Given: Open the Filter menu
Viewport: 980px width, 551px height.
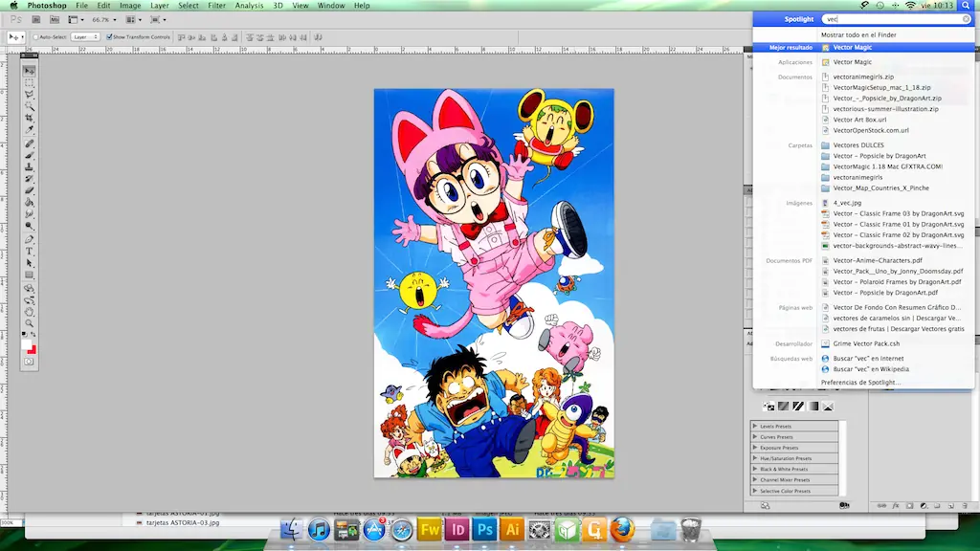Looking at the screenshot, I should 217,6.
